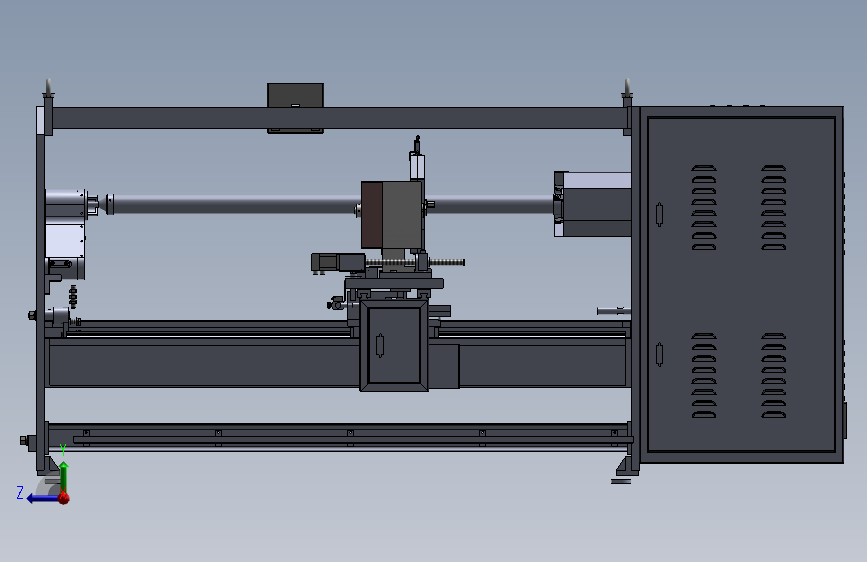The height and width of the screenshot is (562, 867).
Task: Click the red X axis ball of triad
Action: (x=64, y=498)
